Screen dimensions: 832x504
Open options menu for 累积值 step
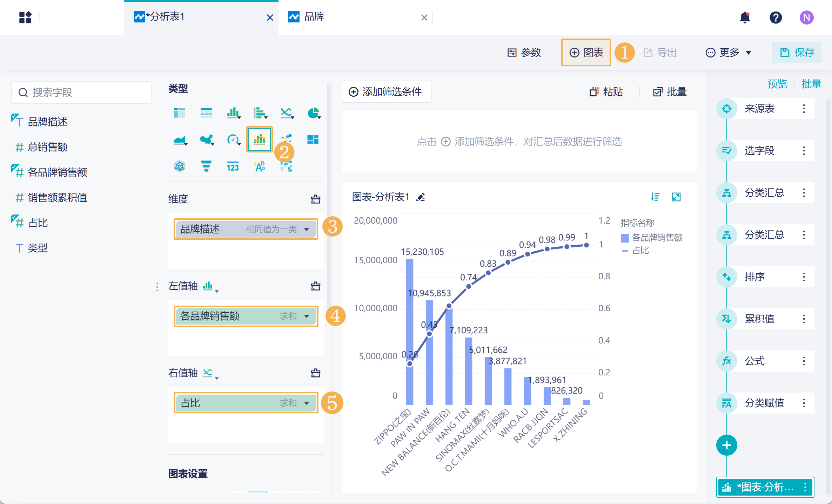[804, 319]
